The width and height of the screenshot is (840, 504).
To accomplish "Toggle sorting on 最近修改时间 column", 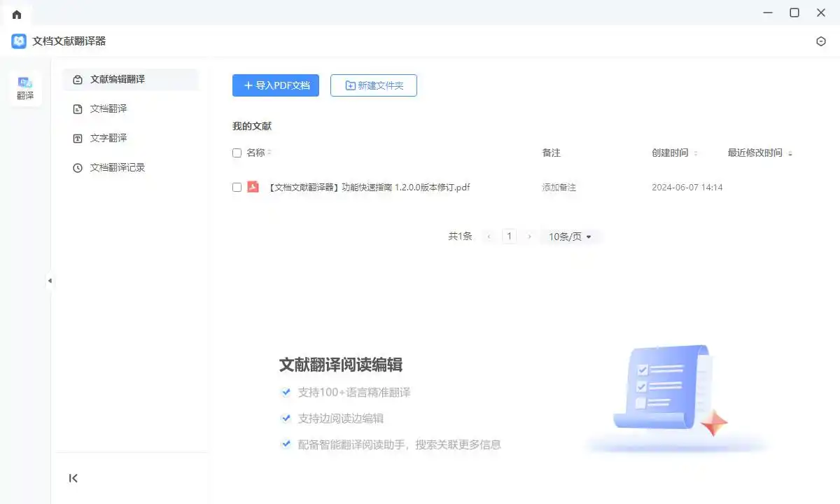I will [791, 153].
